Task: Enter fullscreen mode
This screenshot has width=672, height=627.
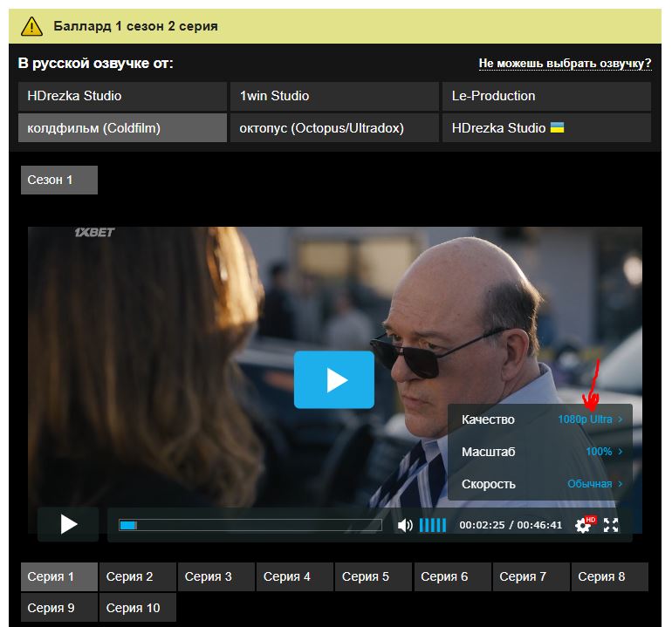Action: click(x=611, y=525)
